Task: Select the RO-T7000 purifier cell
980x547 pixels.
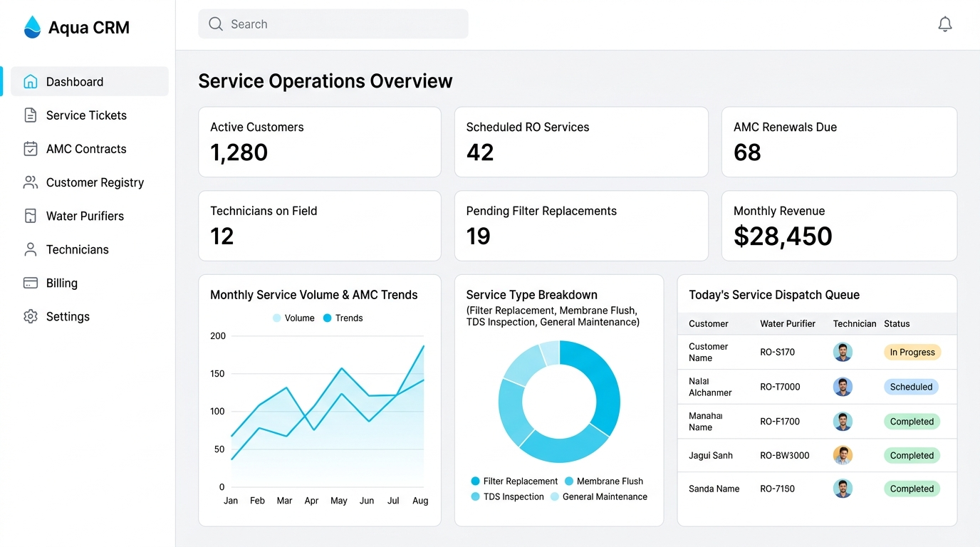Action: coord(780,387)
